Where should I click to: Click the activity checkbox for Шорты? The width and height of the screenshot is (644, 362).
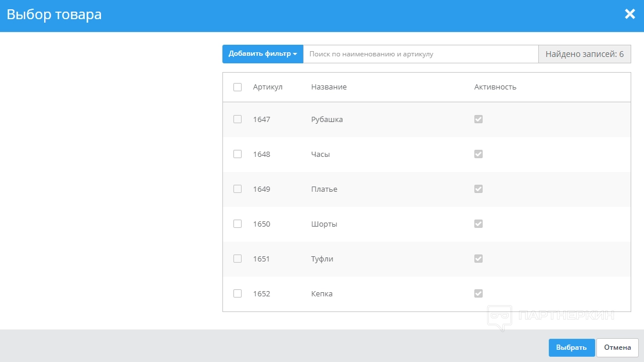[478, 224]
